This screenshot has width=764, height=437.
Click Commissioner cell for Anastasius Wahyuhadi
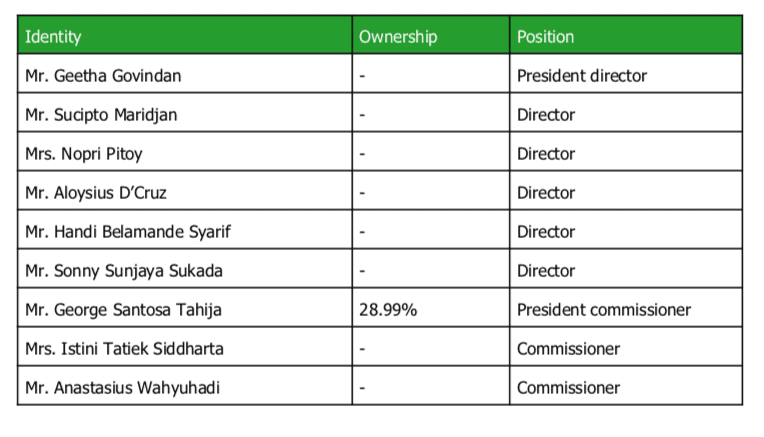[626, 385]
